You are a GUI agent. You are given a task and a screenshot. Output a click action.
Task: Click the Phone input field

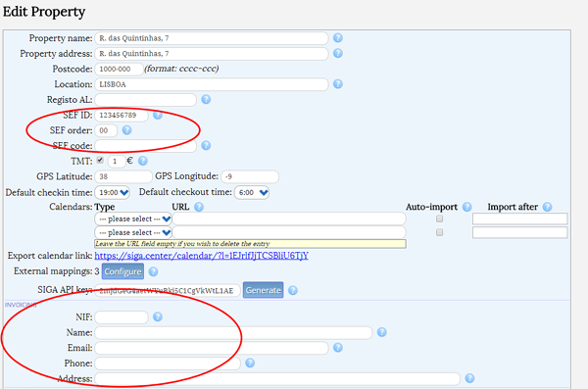[168, 364]
